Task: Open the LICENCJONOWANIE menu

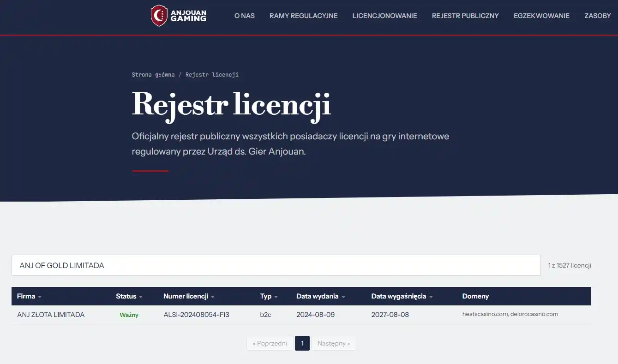Action: [x=385, y=16]
